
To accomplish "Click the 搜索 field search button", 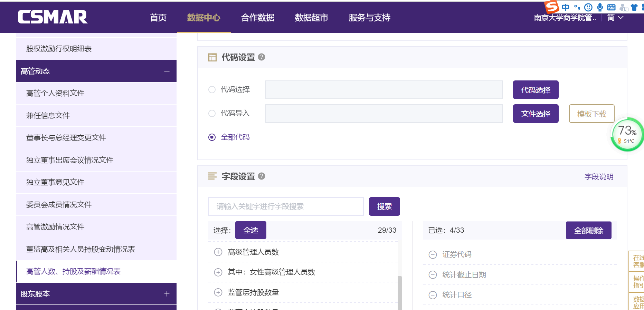I will tap(385, 206).
